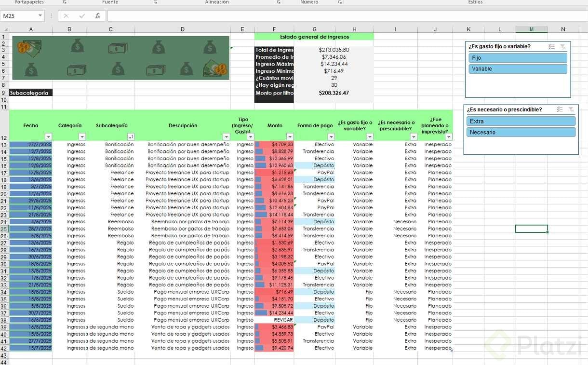Click the ¿Es gasto fijo o variable? slicer title
Viewport: 588px width, 365px height.
[499, 47]
